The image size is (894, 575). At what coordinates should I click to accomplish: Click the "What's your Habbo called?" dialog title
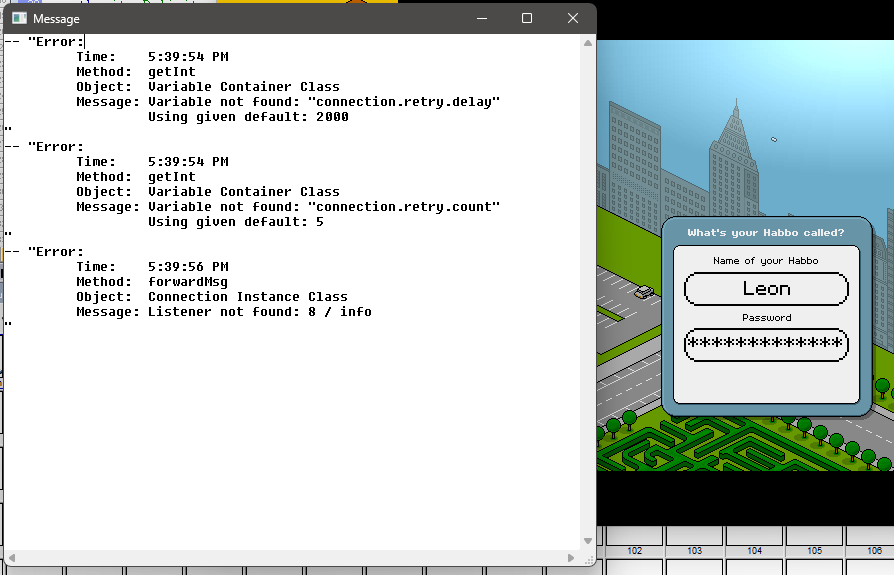tap(766, 233)
